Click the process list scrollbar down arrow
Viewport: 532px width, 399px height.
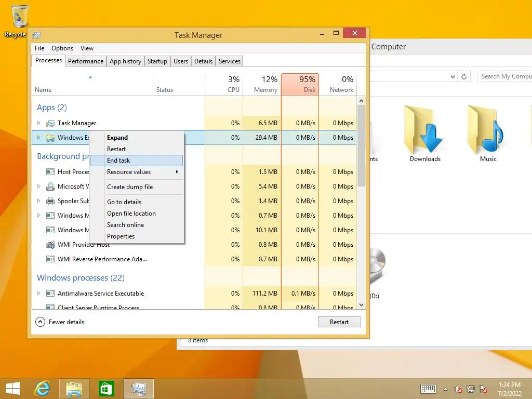click(362, 304)
